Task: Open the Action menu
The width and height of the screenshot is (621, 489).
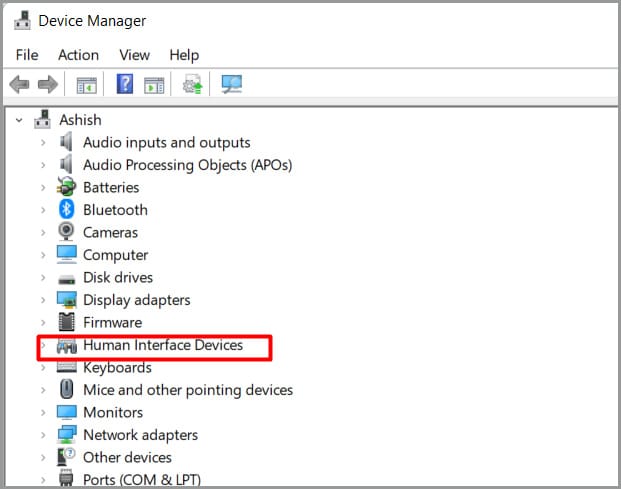Action: (78, 55)
